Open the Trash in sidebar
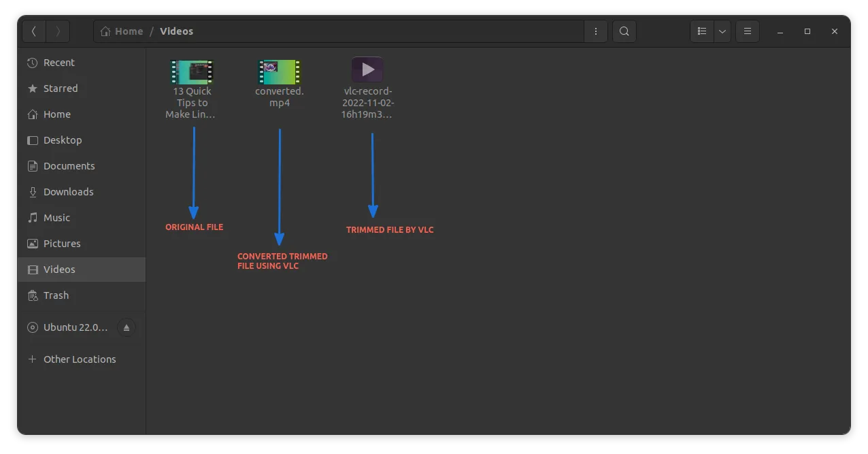The height and width of the screenshot is (454, 868). point(56,295)
